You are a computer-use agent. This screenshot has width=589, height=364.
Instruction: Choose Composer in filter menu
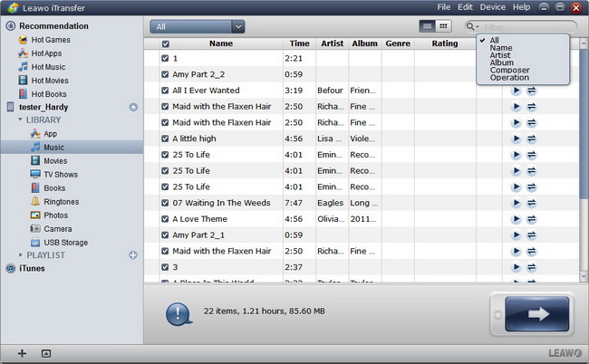pos(509,70)
